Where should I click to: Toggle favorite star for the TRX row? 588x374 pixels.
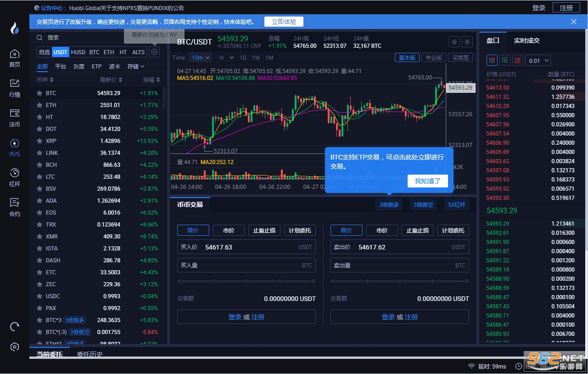pos(39,224)
